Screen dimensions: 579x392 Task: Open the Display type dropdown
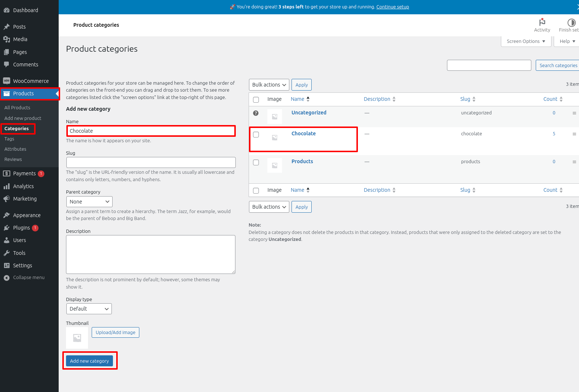tap(89, 309)
